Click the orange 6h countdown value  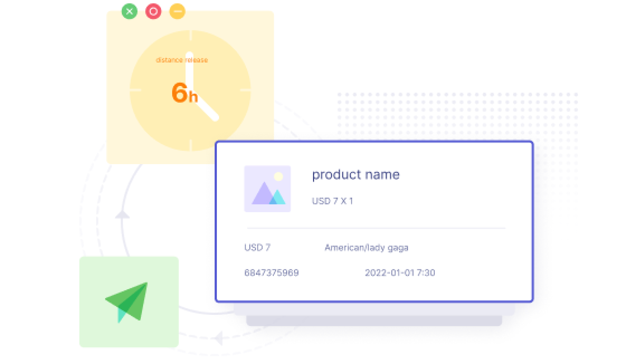point(184,93)
